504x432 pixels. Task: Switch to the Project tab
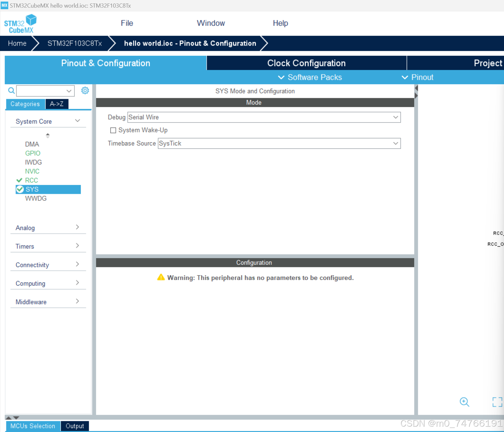[x=456, y=63]
